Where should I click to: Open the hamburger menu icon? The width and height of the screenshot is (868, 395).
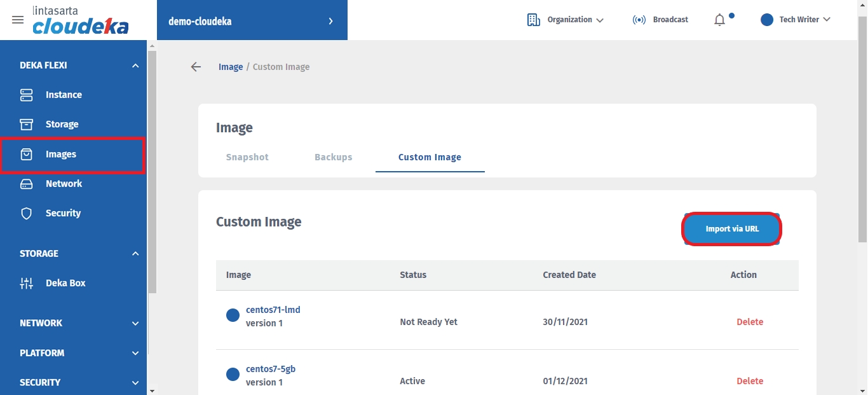18,20
